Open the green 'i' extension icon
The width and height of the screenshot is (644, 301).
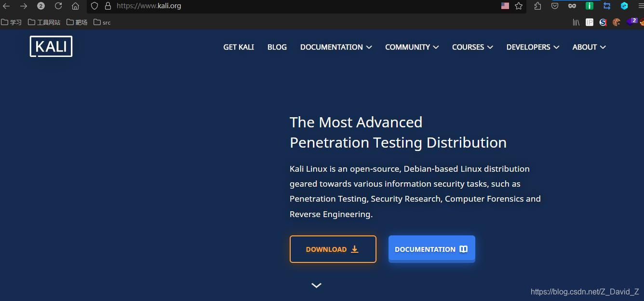590,6
